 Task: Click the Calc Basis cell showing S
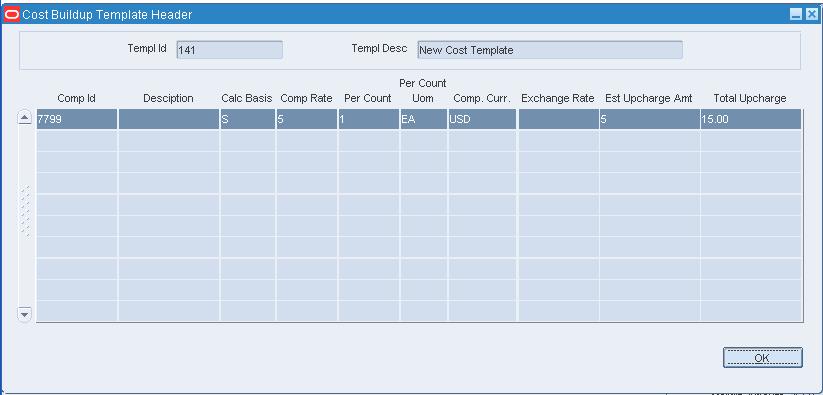pyautogui.click(x=247, y=119)
